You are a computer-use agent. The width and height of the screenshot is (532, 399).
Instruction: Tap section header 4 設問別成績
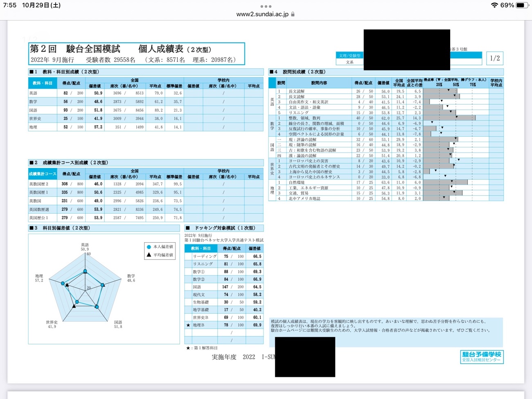pos(386,72)
